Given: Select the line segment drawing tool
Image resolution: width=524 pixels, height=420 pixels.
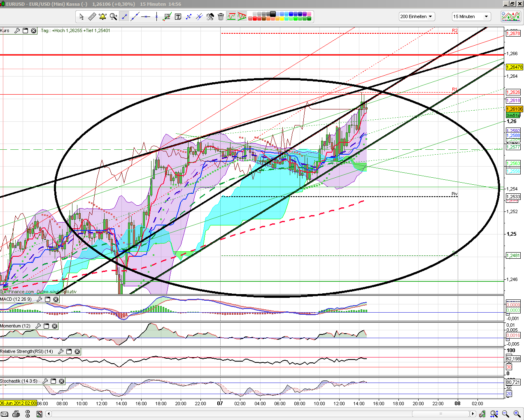Looking at the screenshot, I should coord(124,16).
